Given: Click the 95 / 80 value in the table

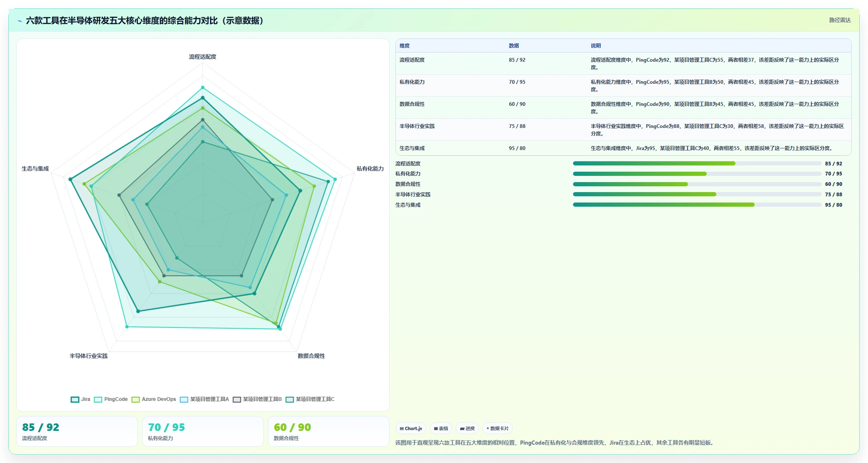Looking at the screenshot, I should coord(517,148).
